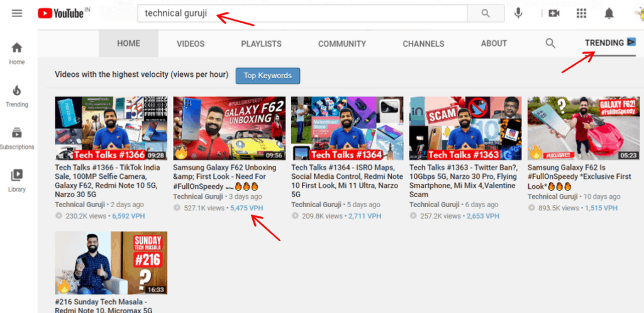Click the 2,653 VPH value
Screen dimensions: 644x313
click(483, 216)
